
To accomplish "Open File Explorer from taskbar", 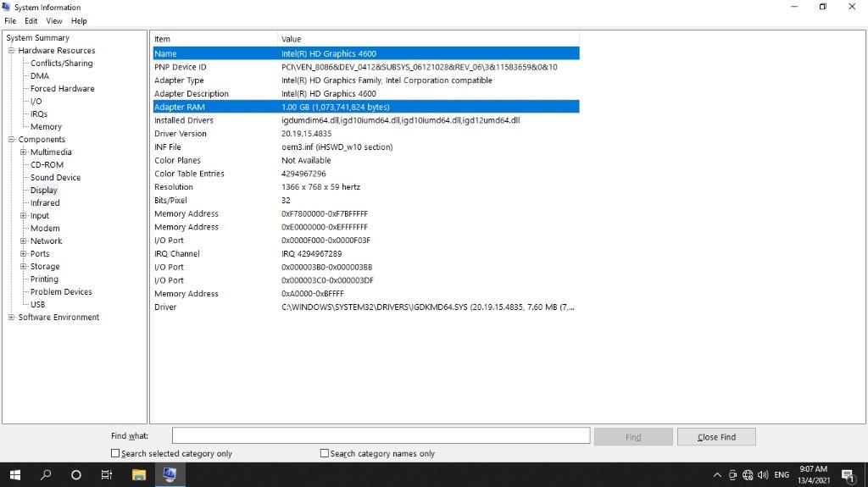I will pyautogui.click(x=138, y=475).
